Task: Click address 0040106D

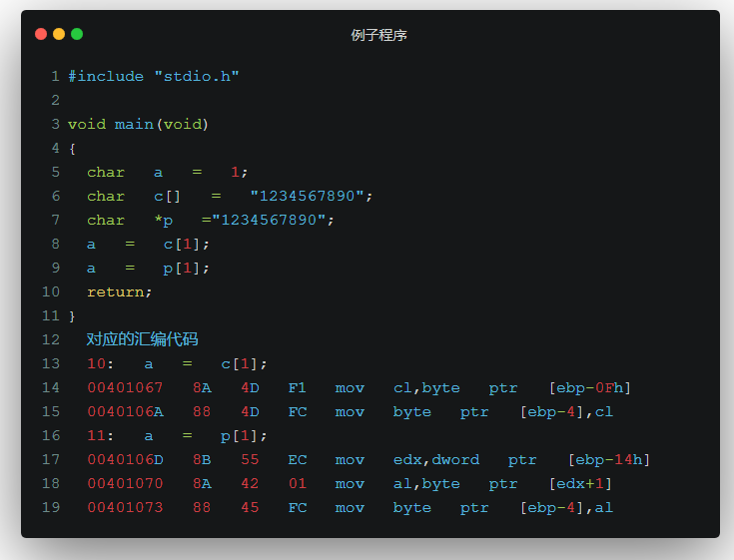Action: [x=125, y=460]
